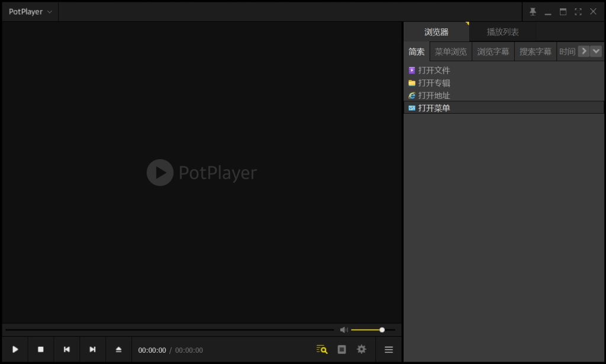Open the PotPlayer dropdown menu
Screen dimensions: 606x364
[30, 12]
